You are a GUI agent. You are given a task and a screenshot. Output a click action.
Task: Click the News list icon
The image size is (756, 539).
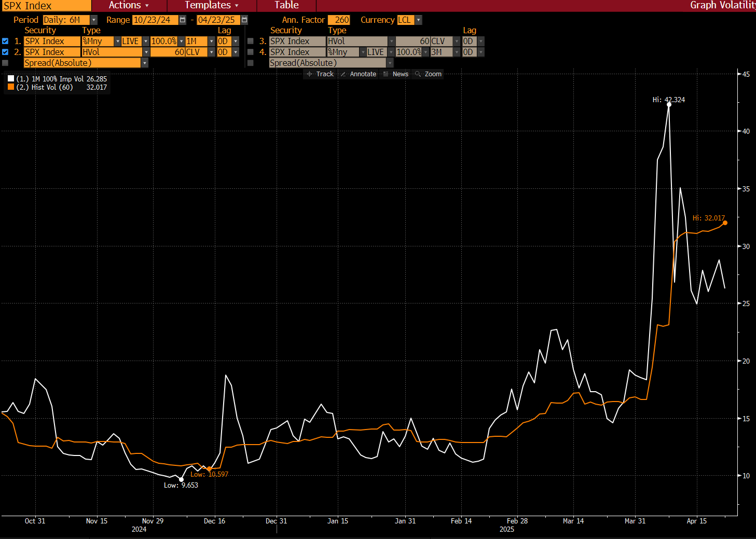point(386,74)
